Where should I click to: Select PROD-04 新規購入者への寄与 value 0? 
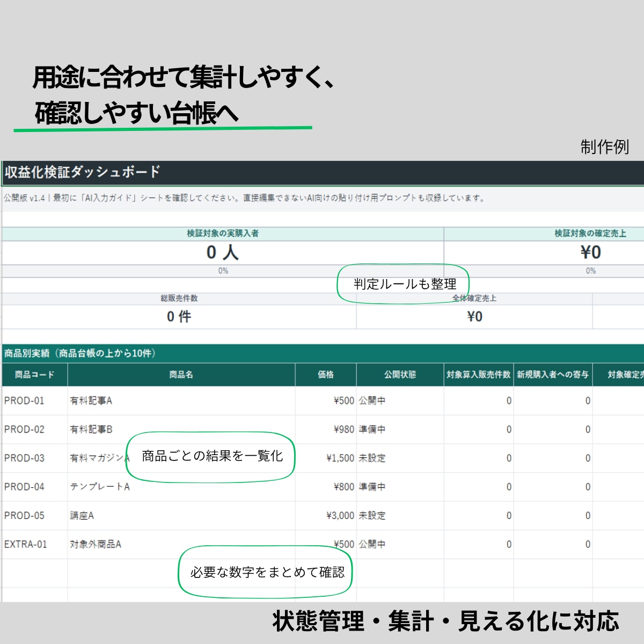click(x=553, y=487)
